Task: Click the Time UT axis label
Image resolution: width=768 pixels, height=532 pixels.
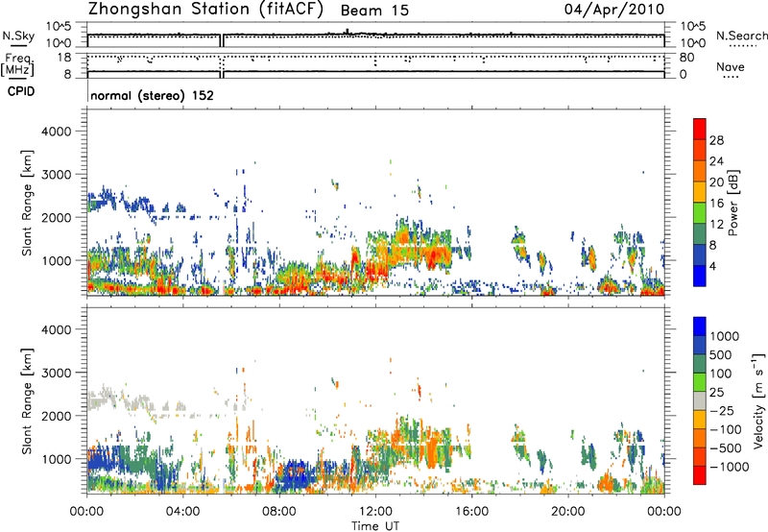Action: pos(375,526)
